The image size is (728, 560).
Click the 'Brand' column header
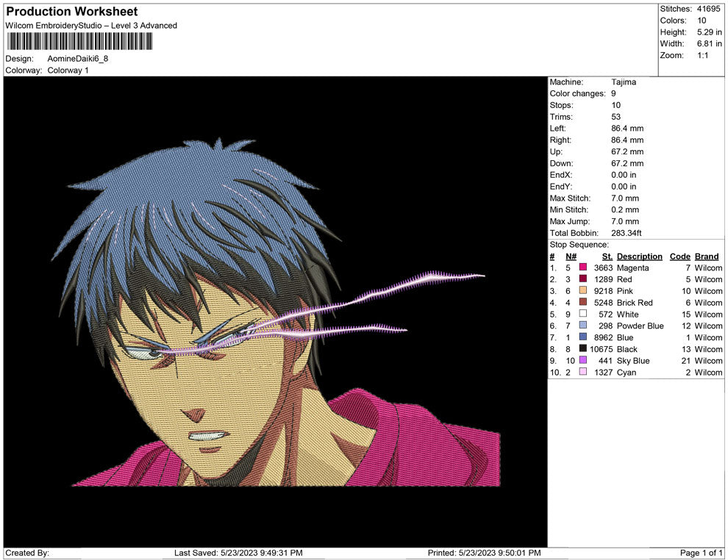707,256
